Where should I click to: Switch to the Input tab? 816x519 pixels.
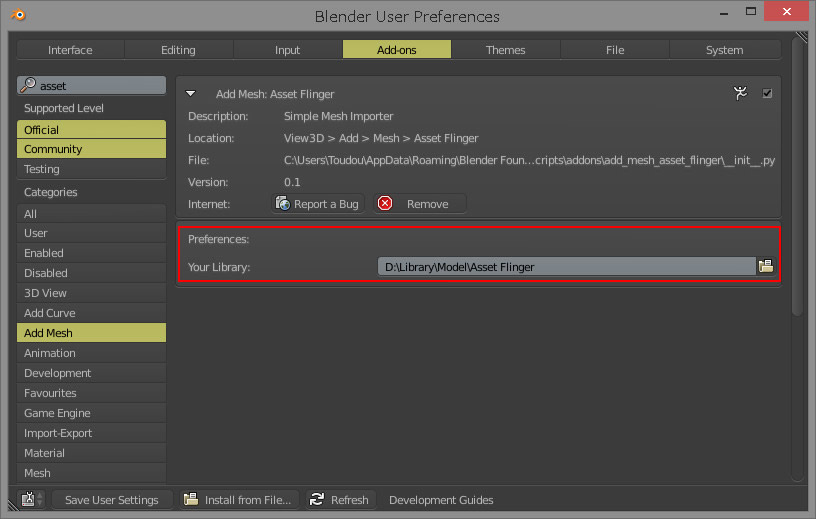click(287, 50)
